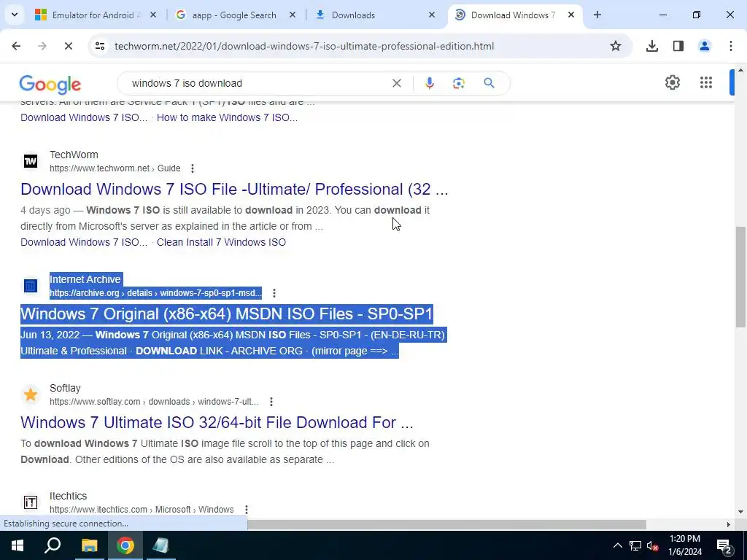Open TechWorm Download Windows 7 ISO File result

coord(234,189)
